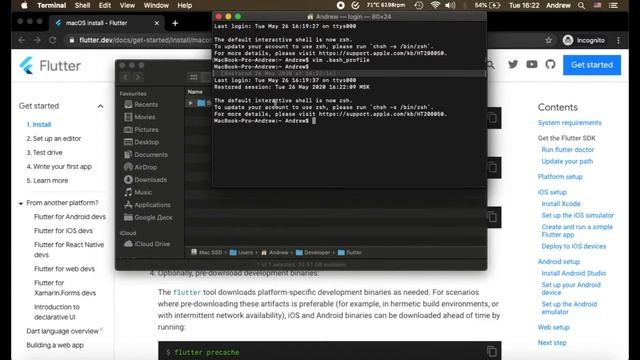640x360 pixels.
Task: Open Flutter for Android devs
Action: click(70, 217)
